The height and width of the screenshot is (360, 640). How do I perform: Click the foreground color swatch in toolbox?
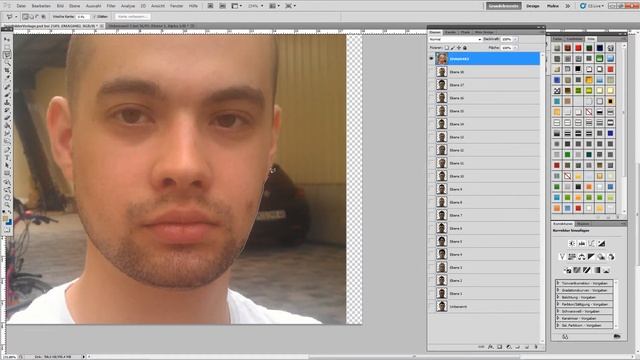tap(5, 219)
